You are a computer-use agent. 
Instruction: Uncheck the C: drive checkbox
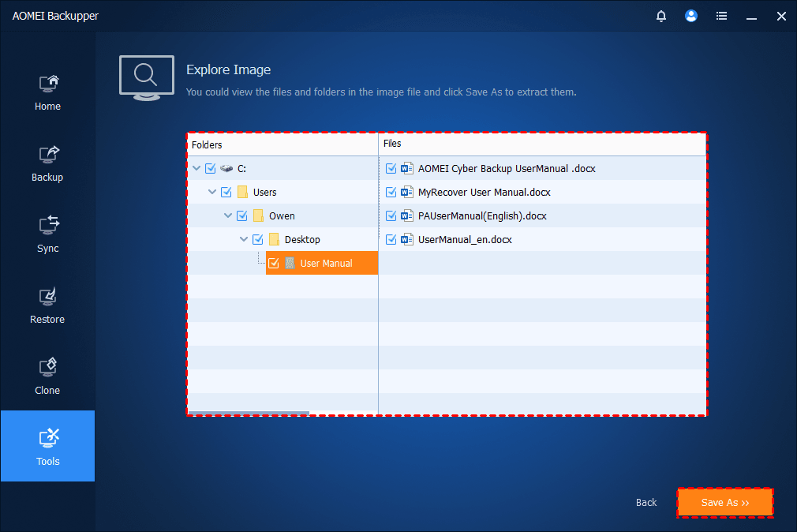coord(211,168)
